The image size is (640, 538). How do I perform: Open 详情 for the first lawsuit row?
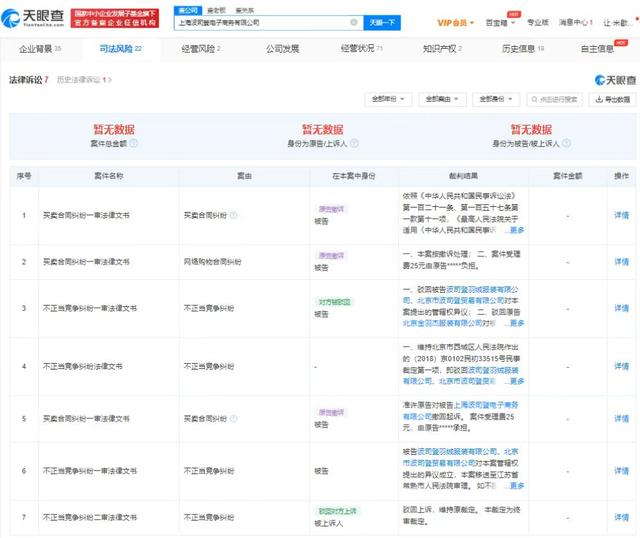pos(621,215)
